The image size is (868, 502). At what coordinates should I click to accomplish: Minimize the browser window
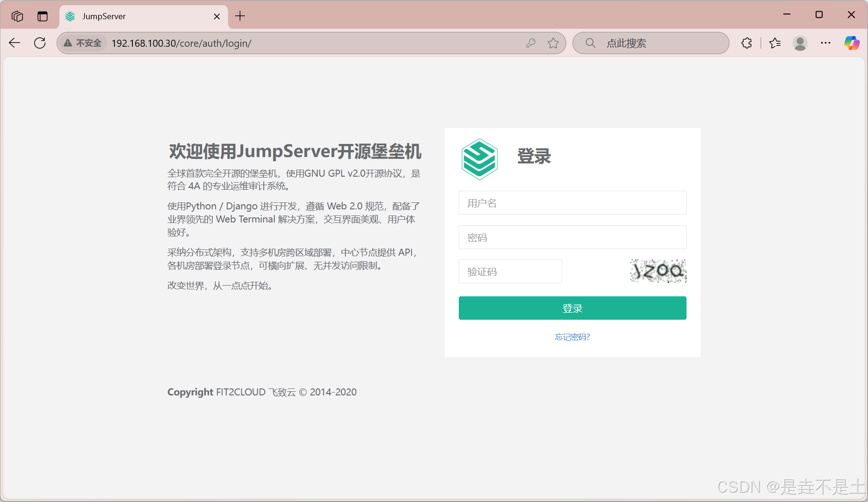click(787, 15)
